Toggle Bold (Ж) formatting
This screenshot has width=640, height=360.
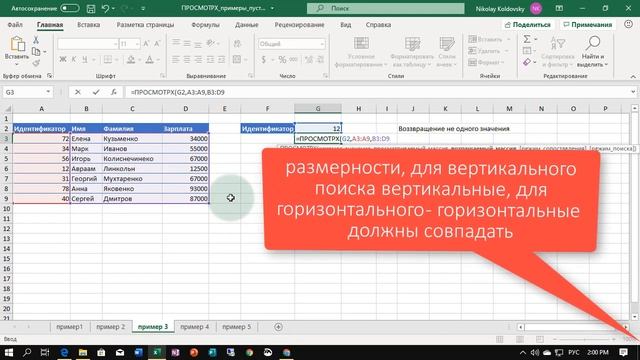coord(62,60)
